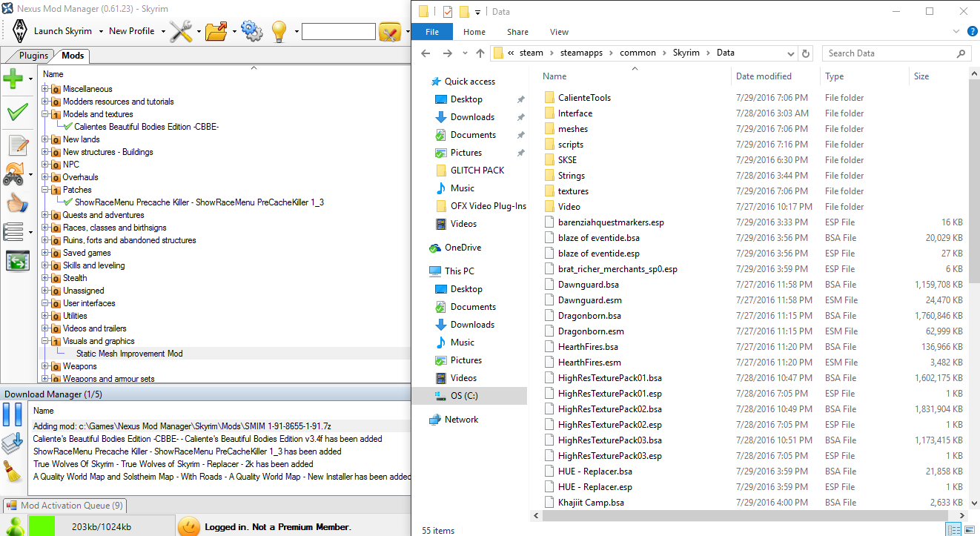
Task: Click the green download progress bar
Action: pyautogui.click(x=44, y=526)
